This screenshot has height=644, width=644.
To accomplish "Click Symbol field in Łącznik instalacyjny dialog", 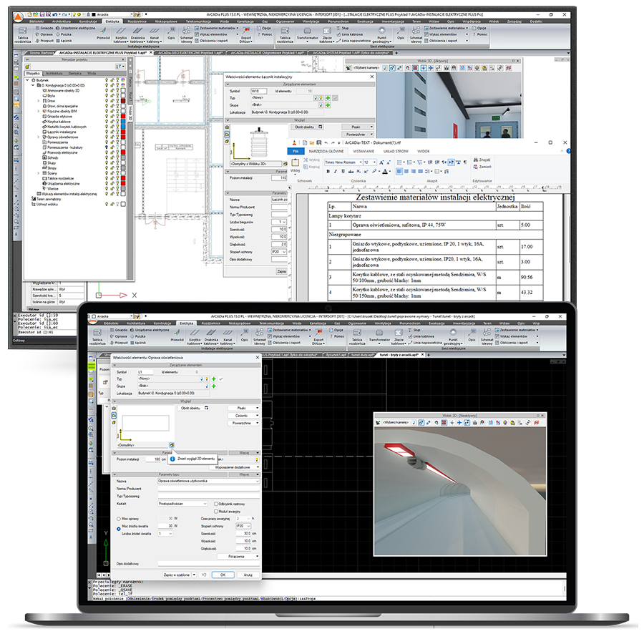I will 259,91.
